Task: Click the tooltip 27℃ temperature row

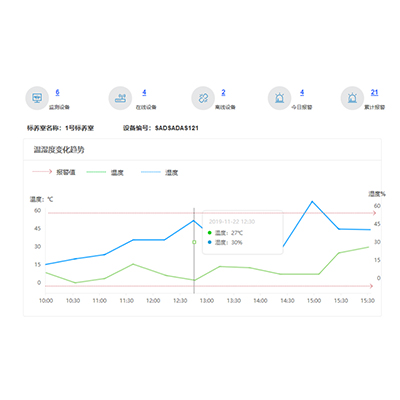Action: point(225,233)
